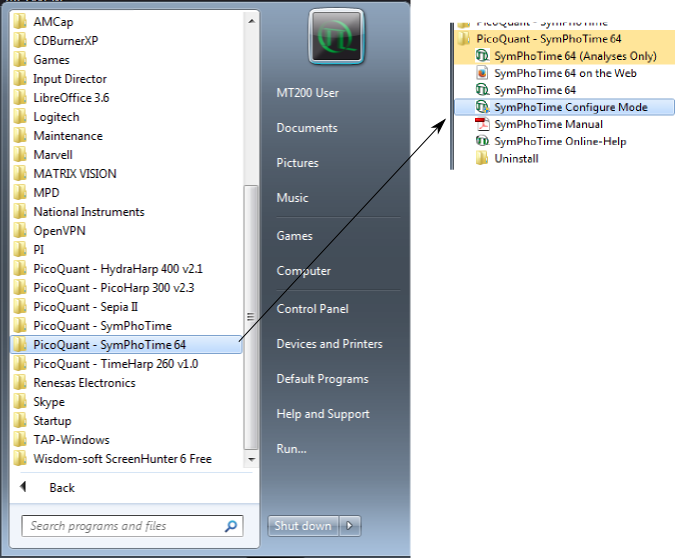Image resolution: width=675 pixels, height=558 pixels.
Task: Click the search magnifier icon
Action: (231, 526)
